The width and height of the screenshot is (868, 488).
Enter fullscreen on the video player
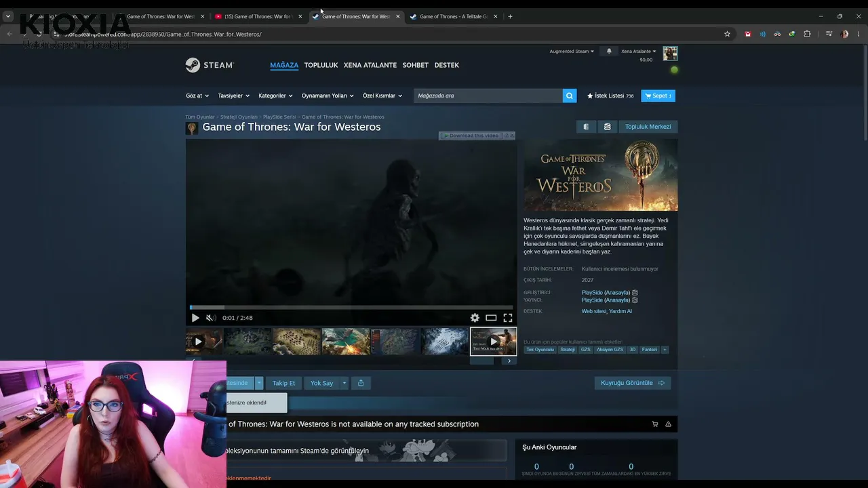(507, 317)
